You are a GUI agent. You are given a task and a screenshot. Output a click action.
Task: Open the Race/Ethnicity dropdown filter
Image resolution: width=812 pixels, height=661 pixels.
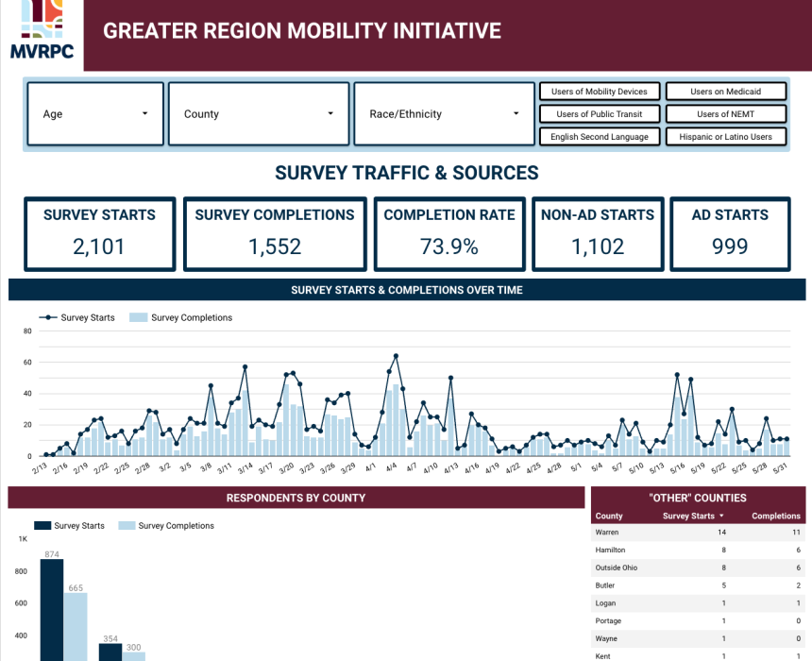(x=445, y=114)
